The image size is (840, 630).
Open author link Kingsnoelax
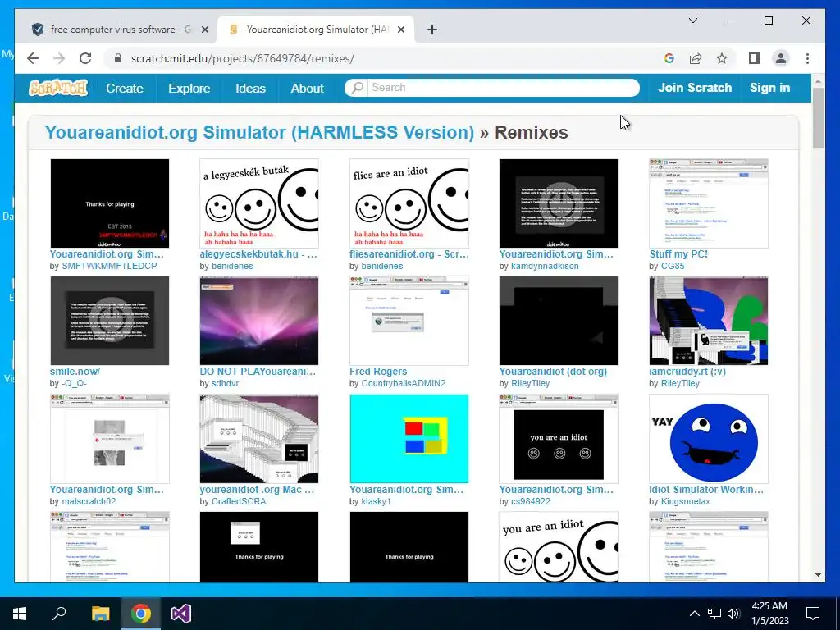click(685, 501)
